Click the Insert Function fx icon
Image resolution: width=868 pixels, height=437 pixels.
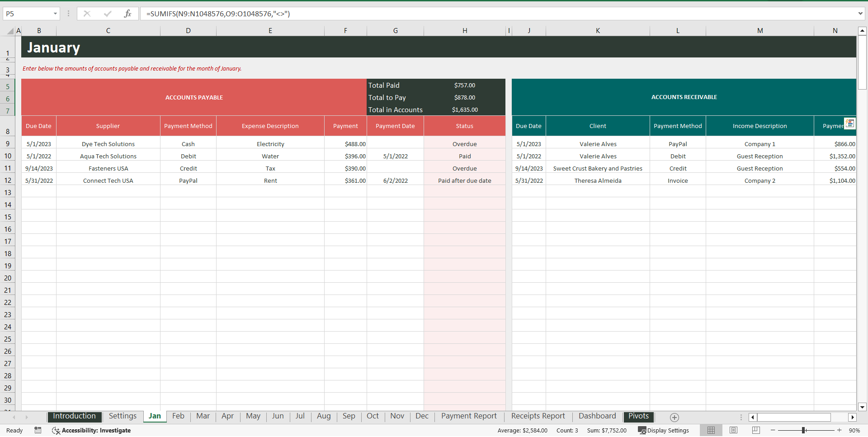pyautogui.click(x=127, y=14)
